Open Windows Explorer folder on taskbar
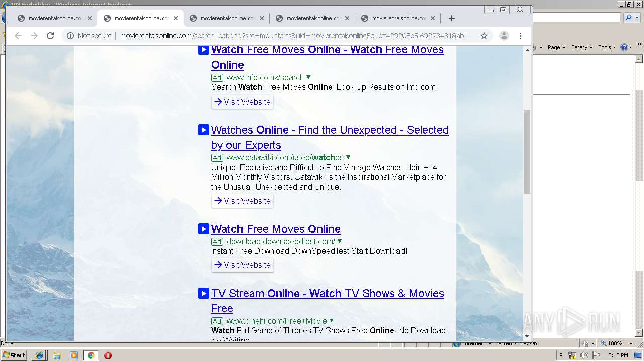644x362 pixels. coord(57,355)
